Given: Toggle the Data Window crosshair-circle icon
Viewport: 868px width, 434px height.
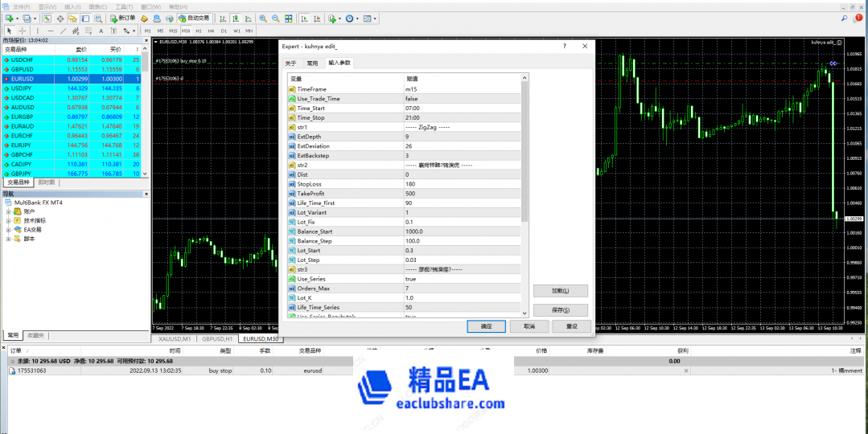Looking at the screenshot, I should pos(60,18).
